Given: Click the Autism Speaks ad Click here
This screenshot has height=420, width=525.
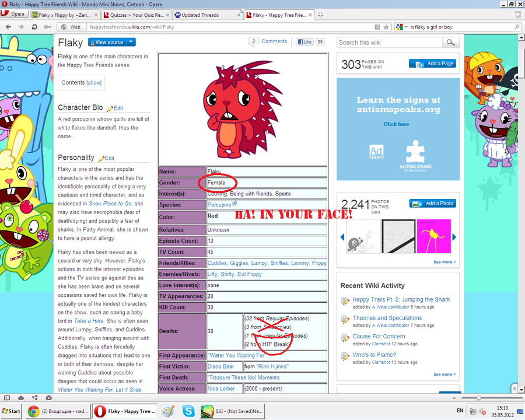Looking at the screenshot, I should click(396, 124).
